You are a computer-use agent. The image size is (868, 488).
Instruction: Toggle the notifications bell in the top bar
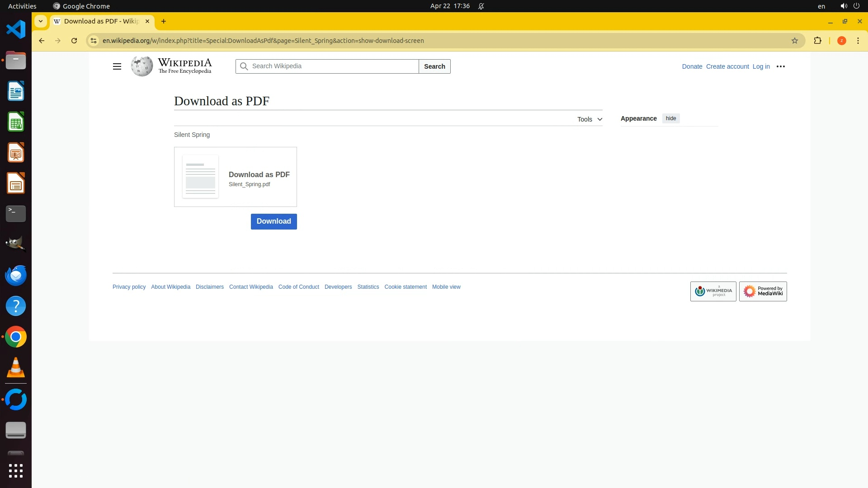pyautogui.click(x=481, y=6)
